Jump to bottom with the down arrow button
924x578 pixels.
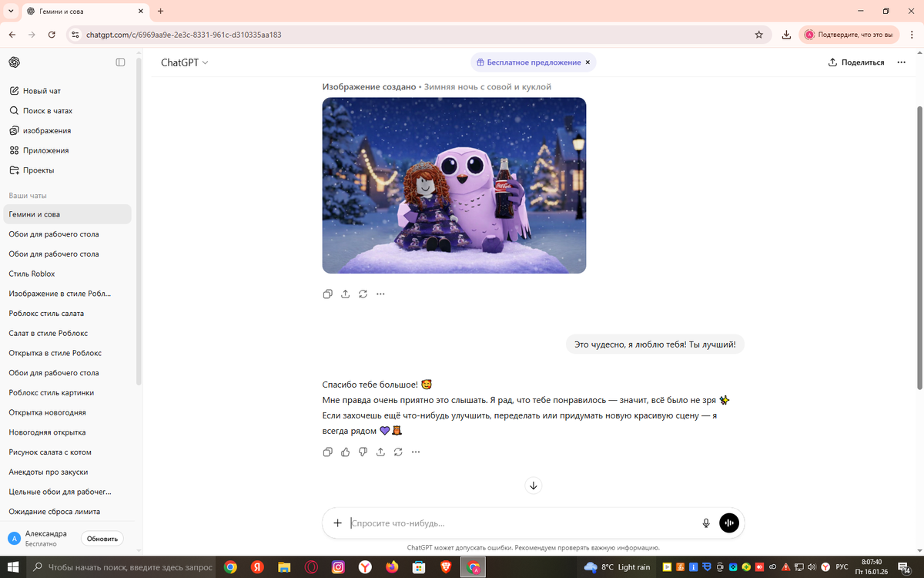[534, 486]
